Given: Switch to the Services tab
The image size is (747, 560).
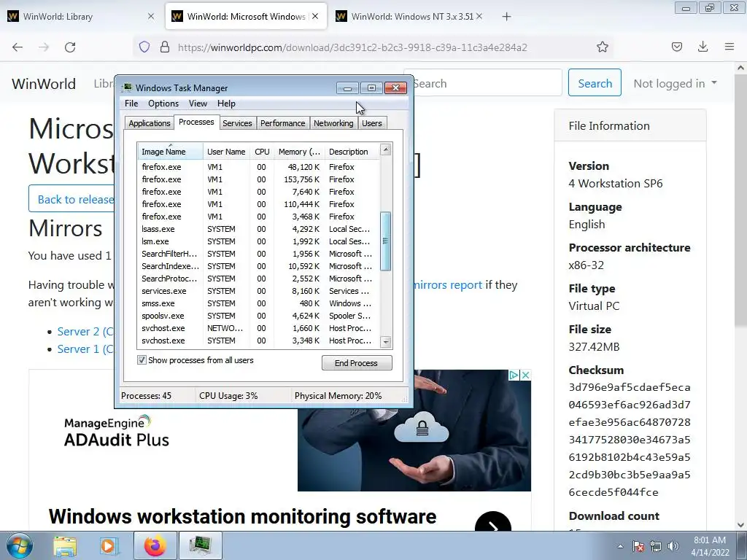Looking at the screenshot, I should coord(237,122).
